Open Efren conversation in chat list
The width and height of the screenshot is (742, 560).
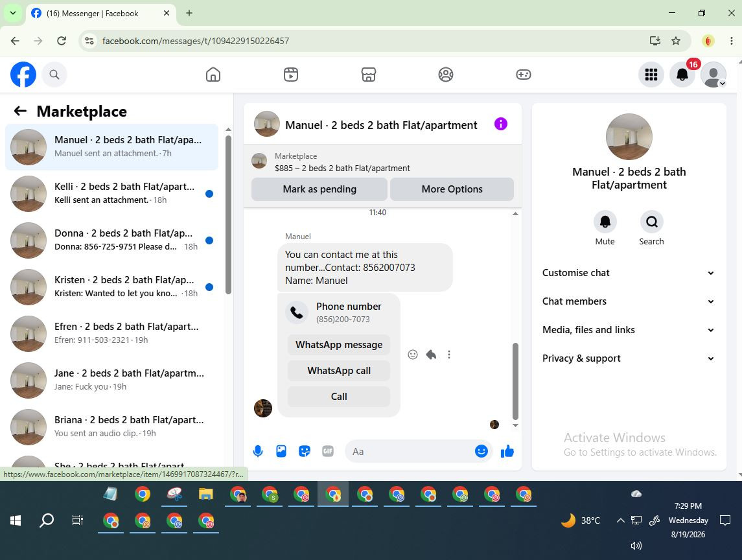click(111, 333)
